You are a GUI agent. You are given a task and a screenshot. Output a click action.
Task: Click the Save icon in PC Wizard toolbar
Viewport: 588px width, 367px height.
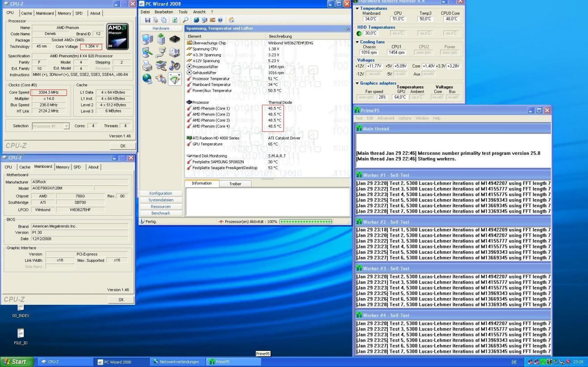pos(148,20)
